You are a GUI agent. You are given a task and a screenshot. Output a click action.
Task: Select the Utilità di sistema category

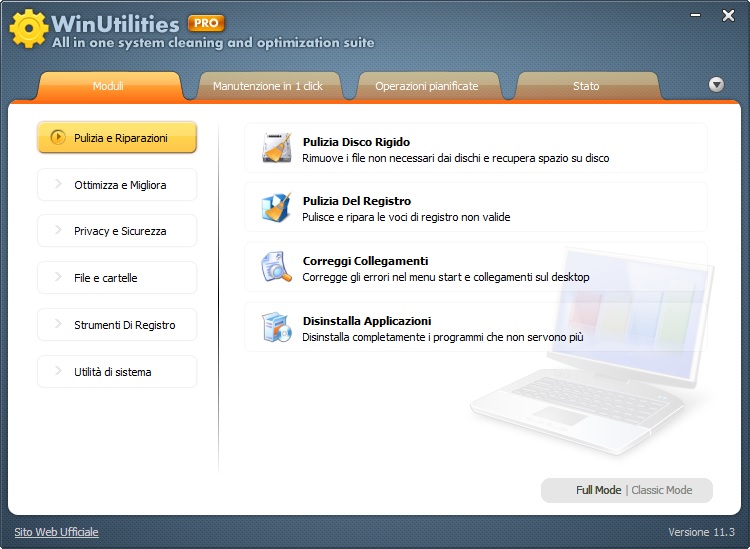[117, 372]
